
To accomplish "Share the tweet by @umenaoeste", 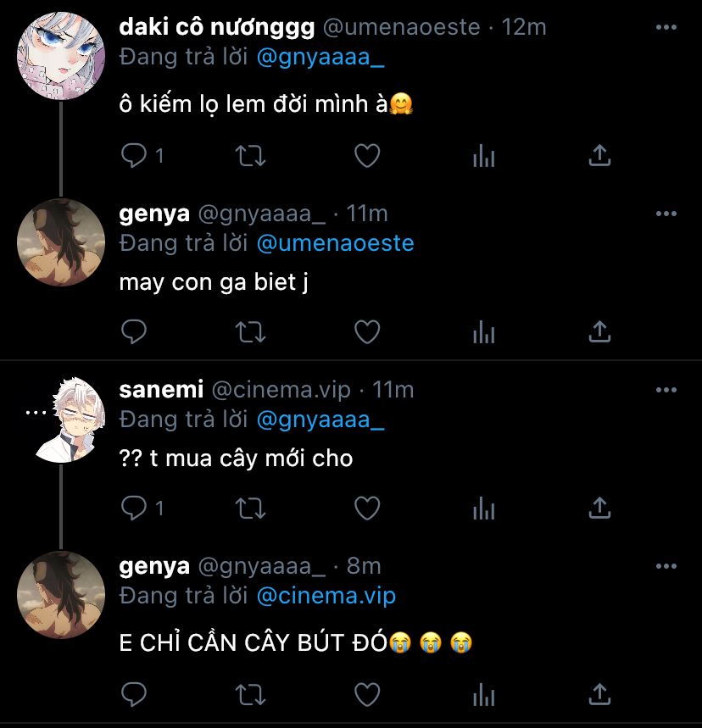I will pos(599,155).
